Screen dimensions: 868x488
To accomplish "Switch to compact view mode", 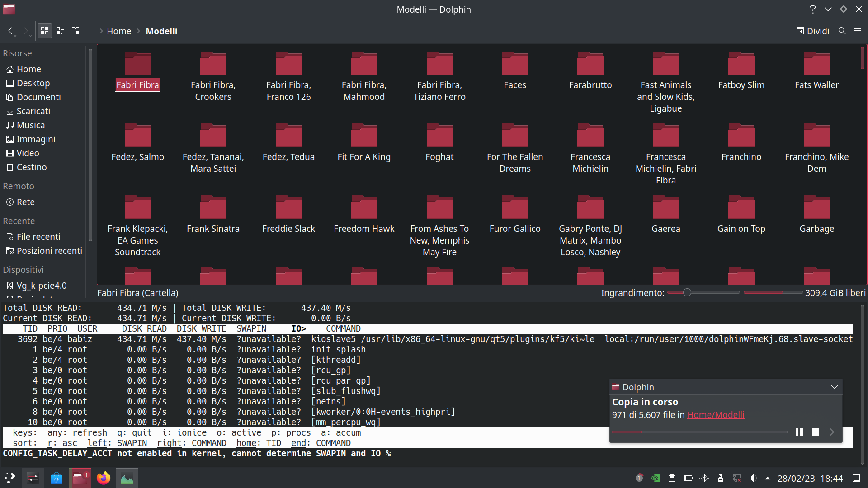I will pos(60,31).
